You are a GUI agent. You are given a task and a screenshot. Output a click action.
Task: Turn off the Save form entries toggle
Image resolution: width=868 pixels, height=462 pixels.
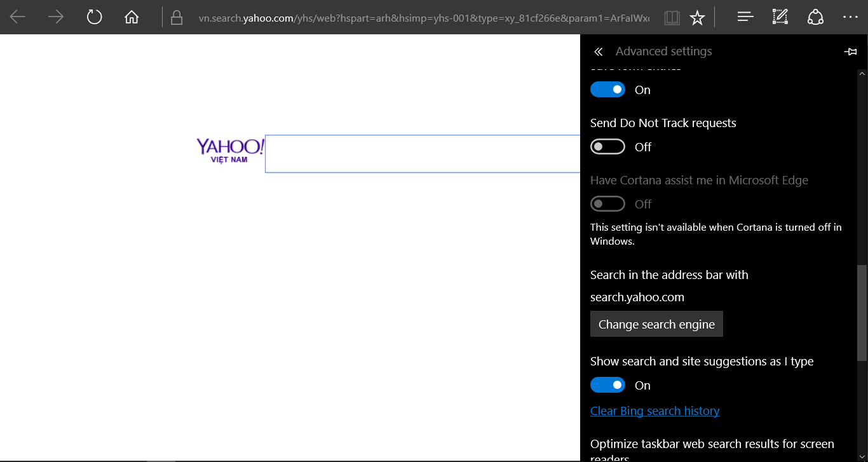608,90
